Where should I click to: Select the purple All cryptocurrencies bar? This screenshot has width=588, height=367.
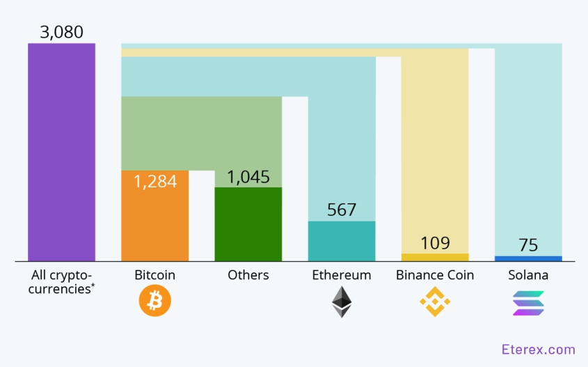click(61, 152)
